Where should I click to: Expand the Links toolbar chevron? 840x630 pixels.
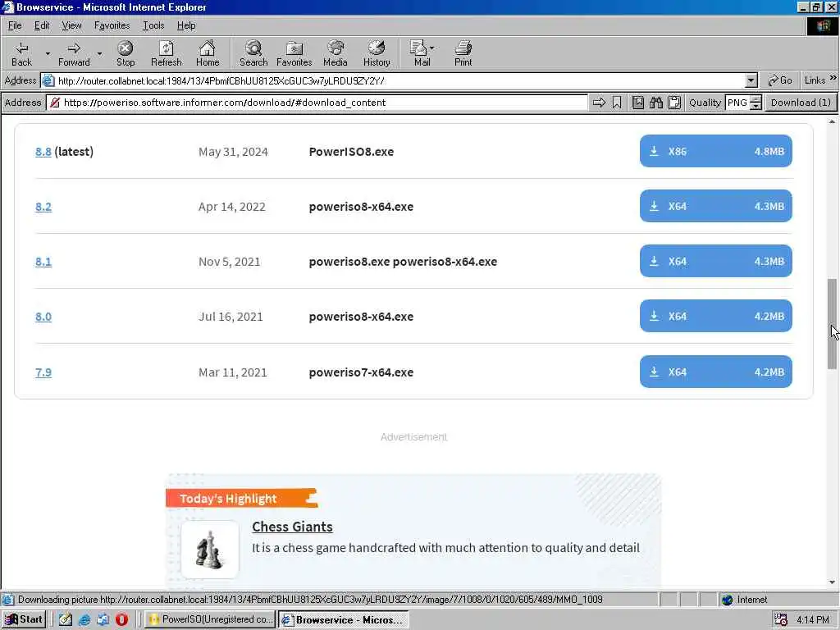coord(833,79)
